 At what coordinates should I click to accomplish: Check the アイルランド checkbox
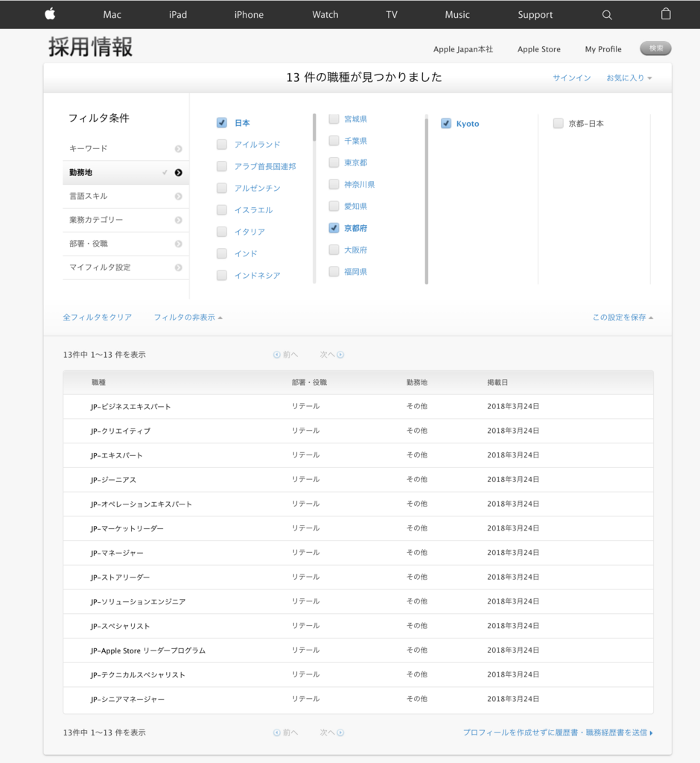coord(222,145)
